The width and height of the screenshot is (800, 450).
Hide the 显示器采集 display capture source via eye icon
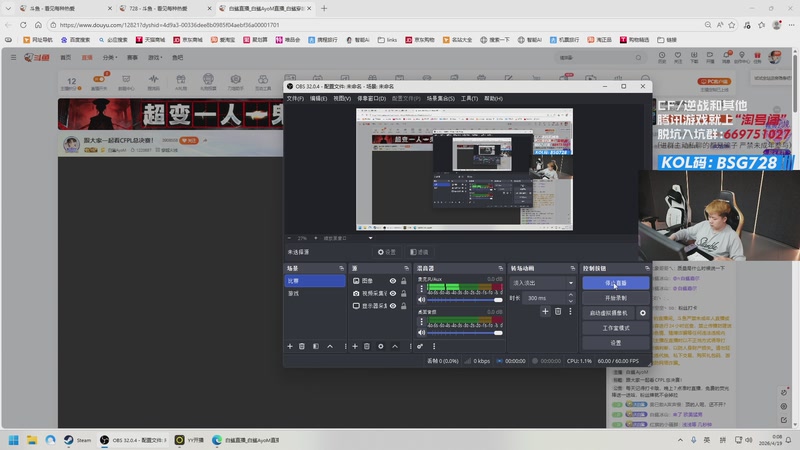(x=393, y=306)
